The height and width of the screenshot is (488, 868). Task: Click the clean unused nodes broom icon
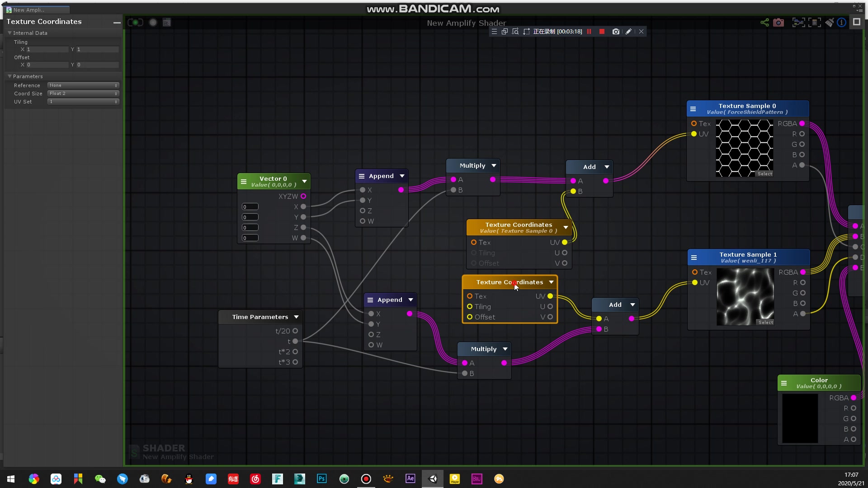click(829, 23)
